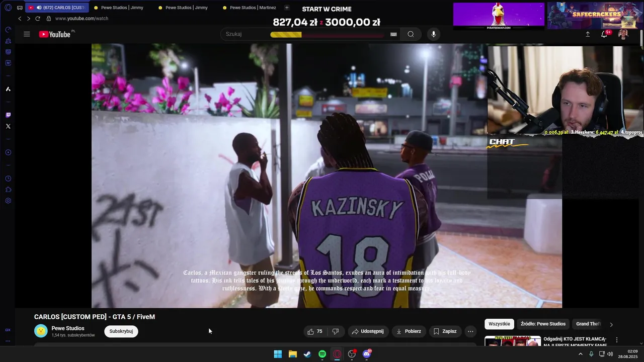Open the Windows Start button
The width and height of the screenshot is (644, 362).
point(278,354)
